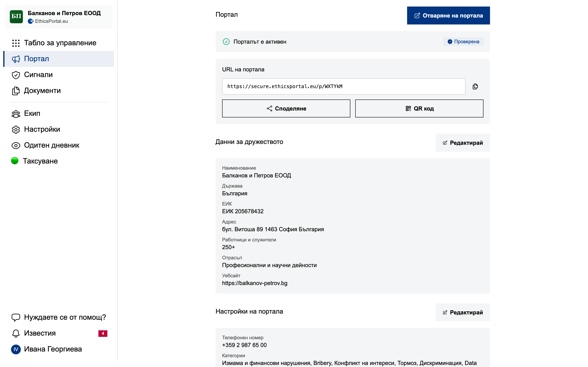Select the Сигнали shield icon
The width and height of the screenshot is (588, 367).
(x=16, y=75)
